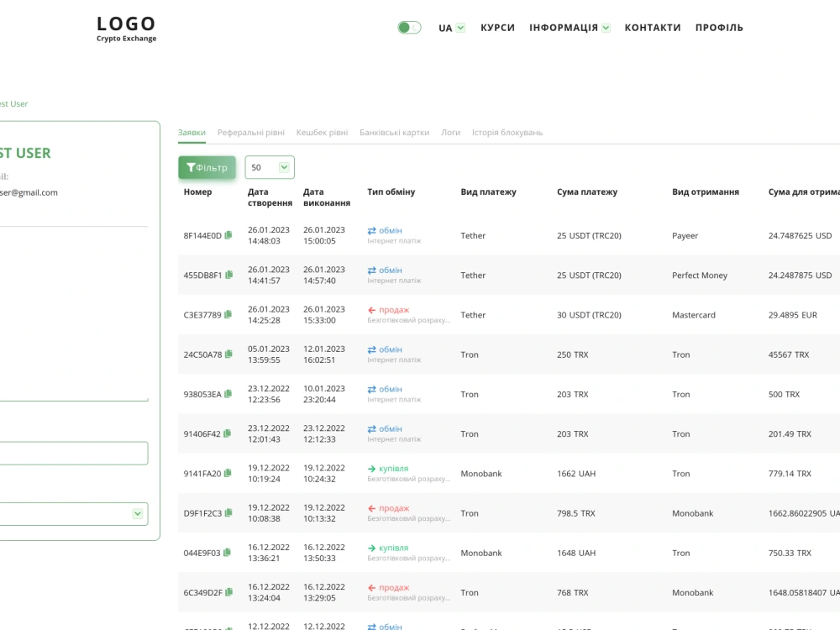The height and width of the screenshot is (630, 840).
Task: Switch to the Реферальні рівні tab
Action: point(250,133)
